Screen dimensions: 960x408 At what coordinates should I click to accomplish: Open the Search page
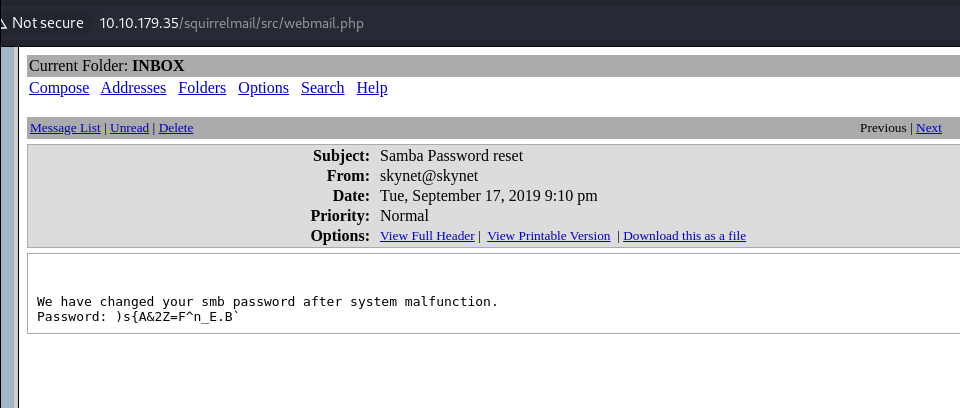[x=322, y=88]
